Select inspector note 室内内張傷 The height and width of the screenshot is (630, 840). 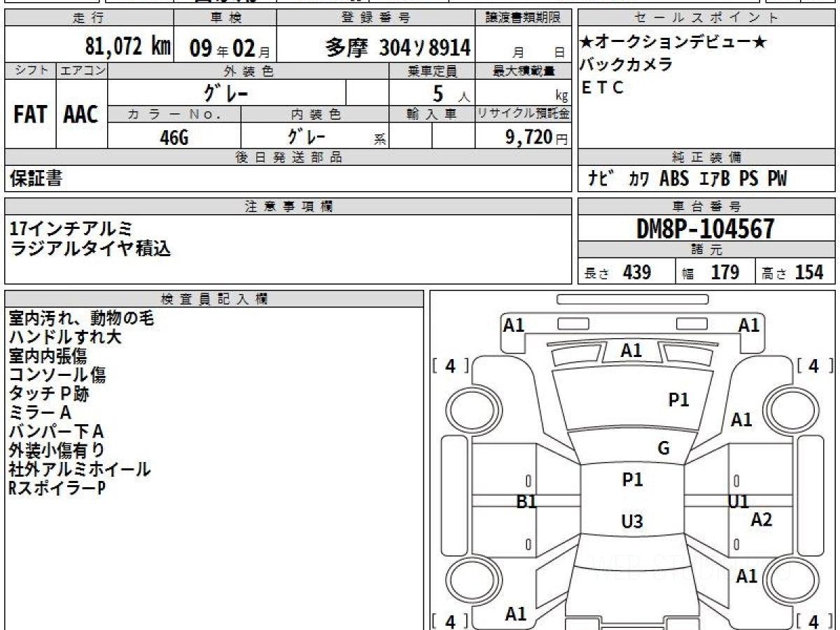[48, 356]
